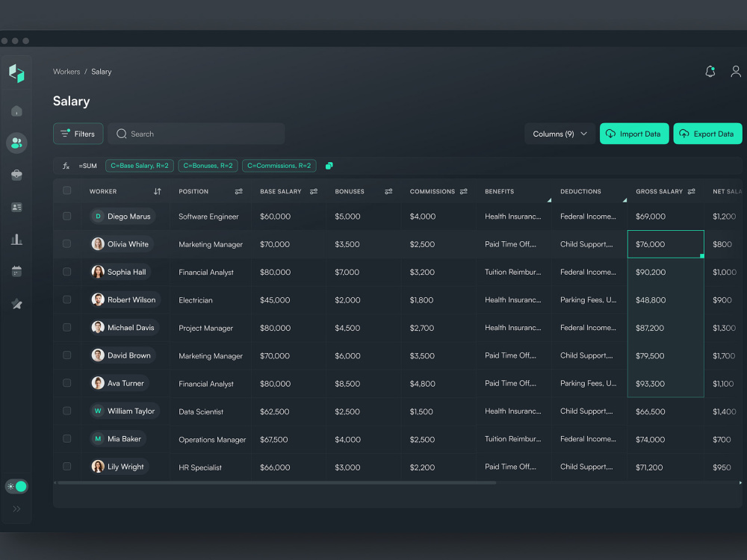Click Mia Baker initial badge M
Image resolution: width=747 pixels, height=560 pixels.
coord(98,438)
